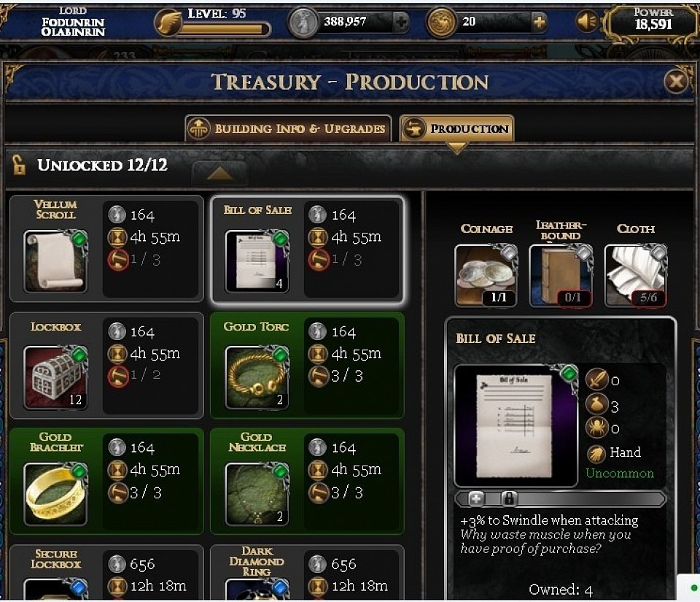Click the level experience progress bar

pos(225,29)
